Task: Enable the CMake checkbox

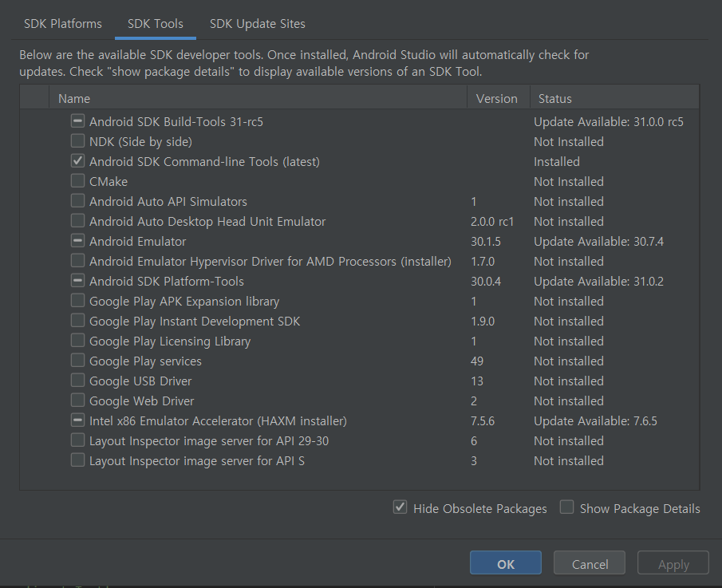Action: 78,181
